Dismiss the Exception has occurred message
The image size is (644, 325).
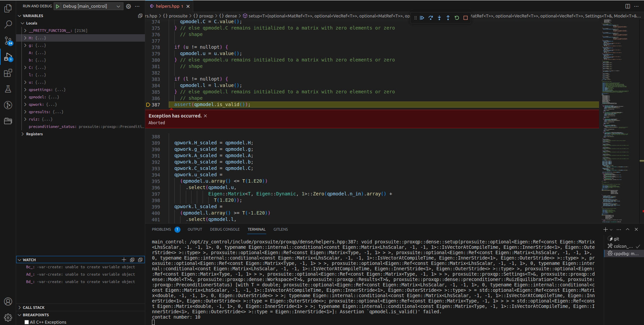(x=205, y=115)
